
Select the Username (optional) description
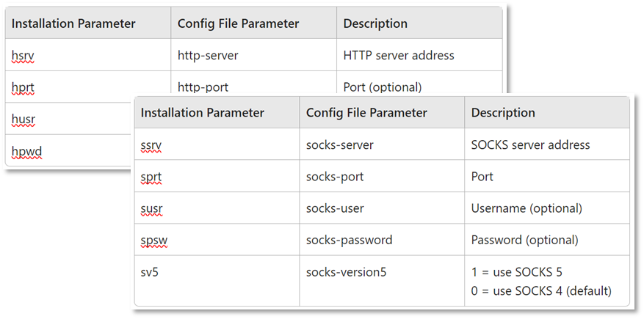pyautogui.click(x=527, y=208)
